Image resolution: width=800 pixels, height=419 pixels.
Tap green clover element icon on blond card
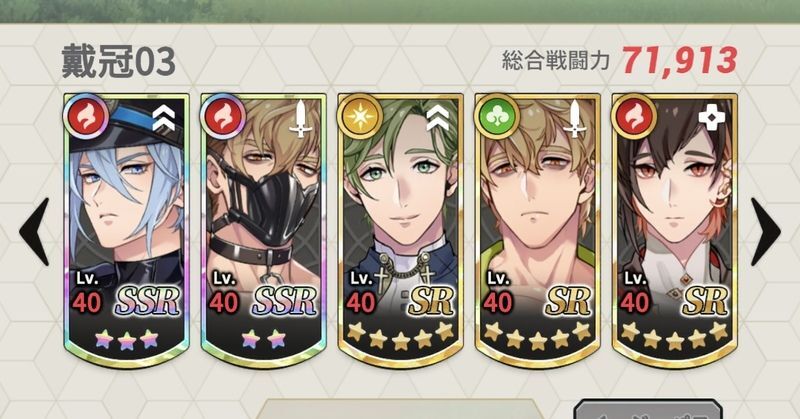tap(497, 116)
